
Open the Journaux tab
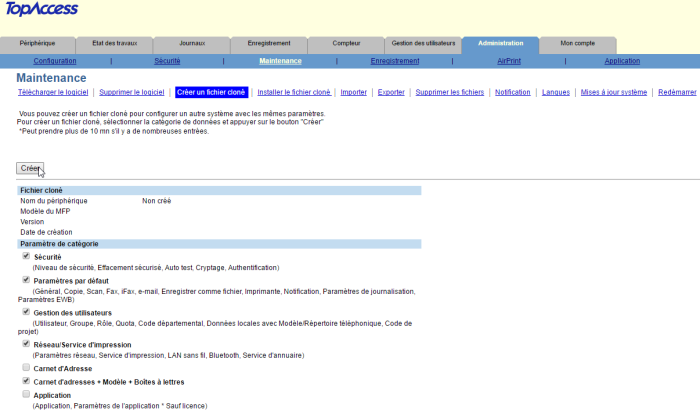(192, 44)
